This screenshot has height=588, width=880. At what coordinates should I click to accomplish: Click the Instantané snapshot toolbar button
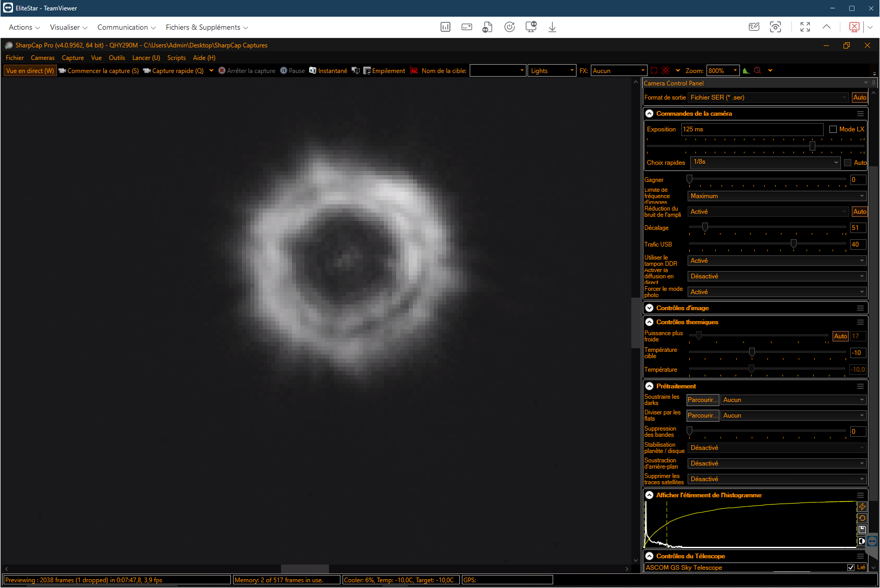[x=328, y=71]
